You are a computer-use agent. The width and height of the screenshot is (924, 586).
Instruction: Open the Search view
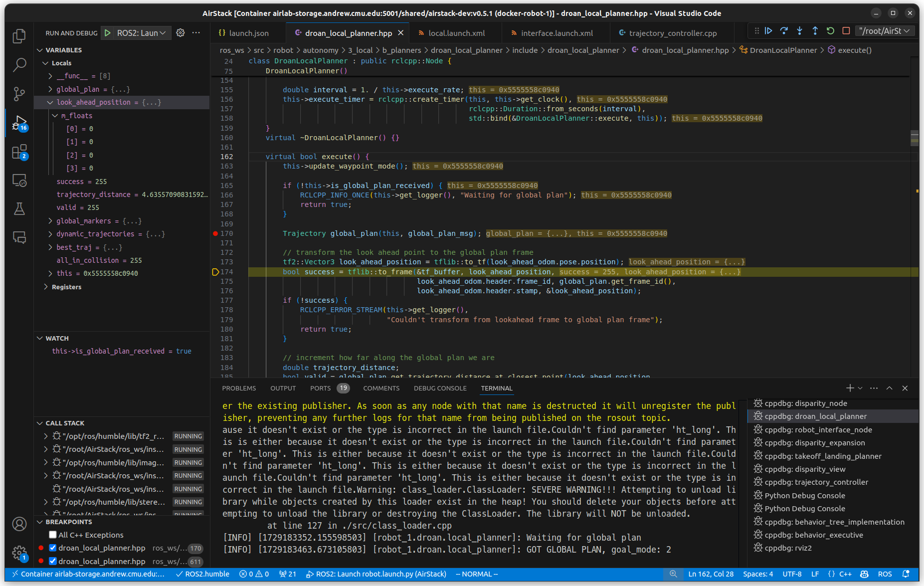click(x=19, y=65)
